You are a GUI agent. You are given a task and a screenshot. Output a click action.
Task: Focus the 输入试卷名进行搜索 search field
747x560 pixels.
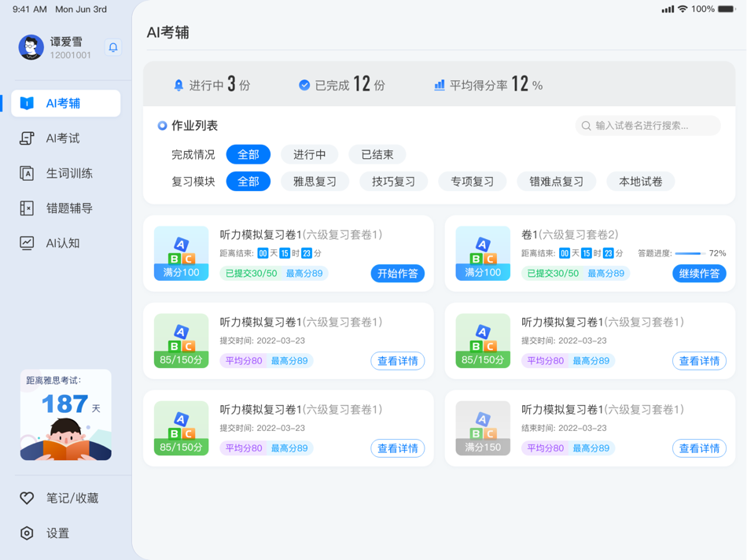pos(648,126)
